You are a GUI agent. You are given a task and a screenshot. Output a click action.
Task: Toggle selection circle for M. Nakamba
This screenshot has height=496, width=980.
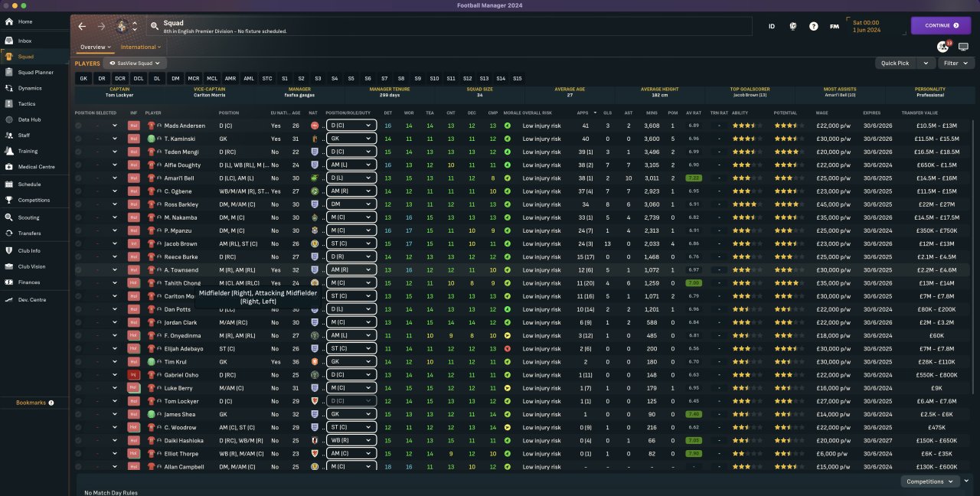coord(78,217)
